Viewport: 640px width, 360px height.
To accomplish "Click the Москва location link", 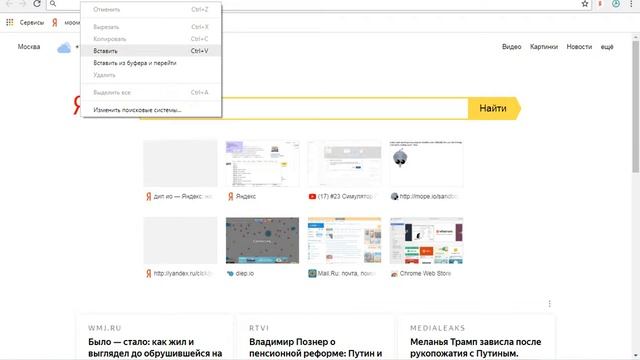I will (29, 47).
